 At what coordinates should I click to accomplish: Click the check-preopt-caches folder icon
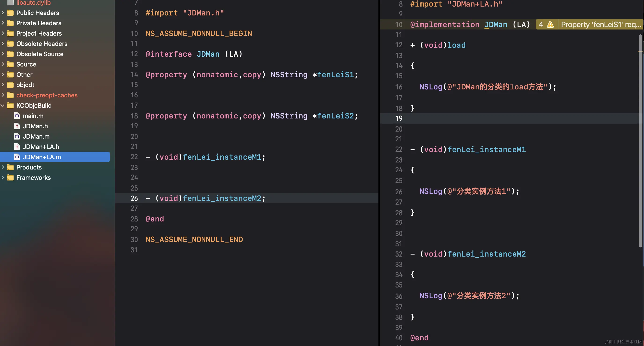point(10,95)
